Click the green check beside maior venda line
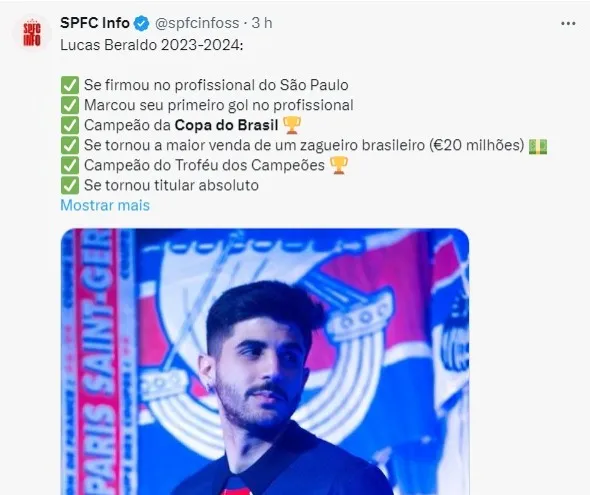590x495 pixels. point(70,145)
